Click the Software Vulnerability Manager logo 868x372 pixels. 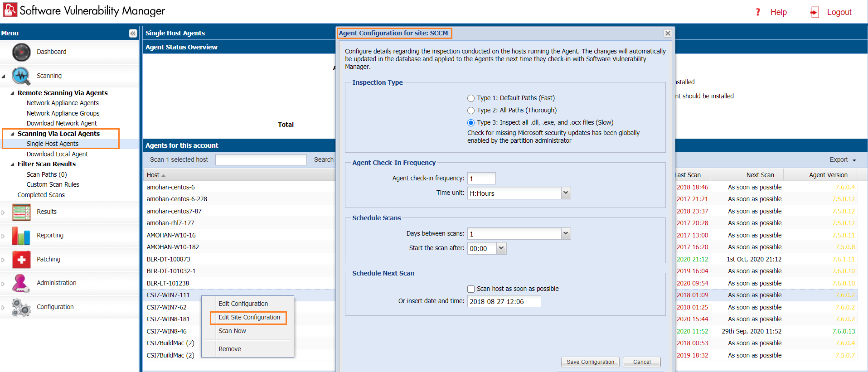[10, 10]
